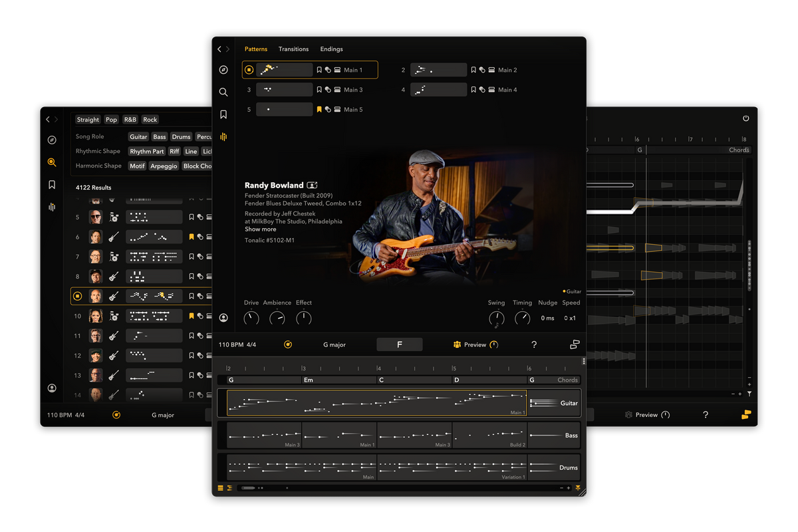Filter by the Pop tag in left window
798x532 pixels.
[111, 120]
